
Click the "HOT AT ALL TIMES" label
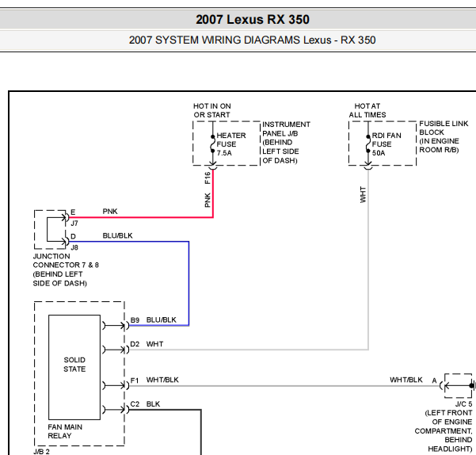click(367, 110)
